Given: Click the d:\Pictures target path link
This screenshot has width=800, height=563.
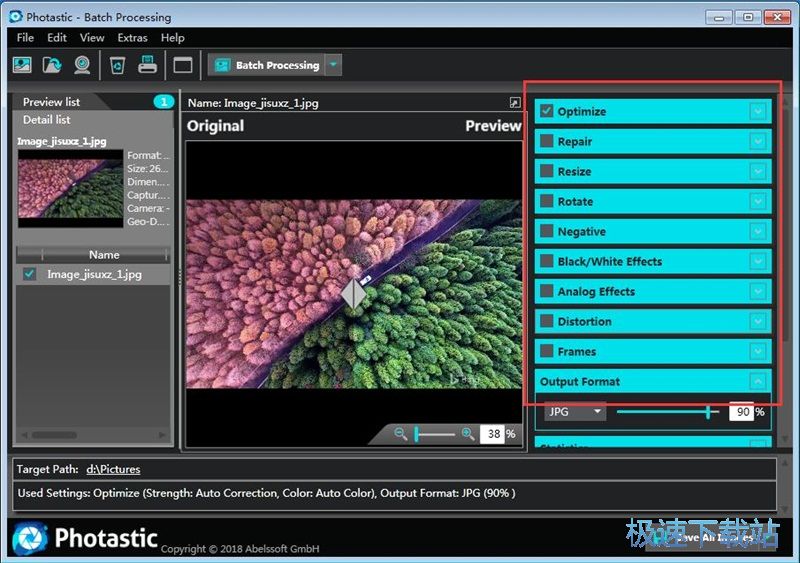Looking at the screenshot, I should click(113, 469).
